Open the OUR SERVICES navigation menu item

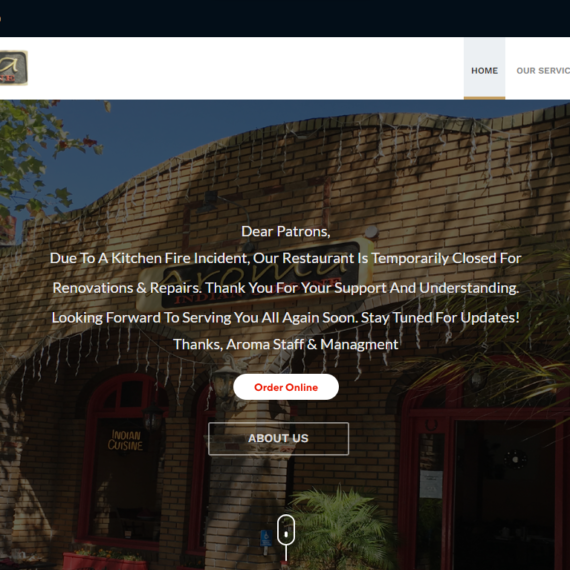coord(543,71)
